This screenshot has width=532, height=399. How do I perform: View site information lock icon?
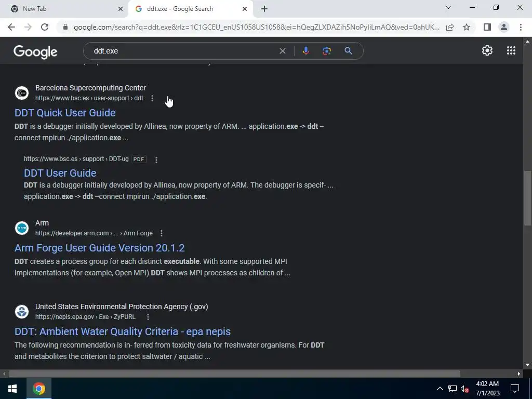[65, 27]
